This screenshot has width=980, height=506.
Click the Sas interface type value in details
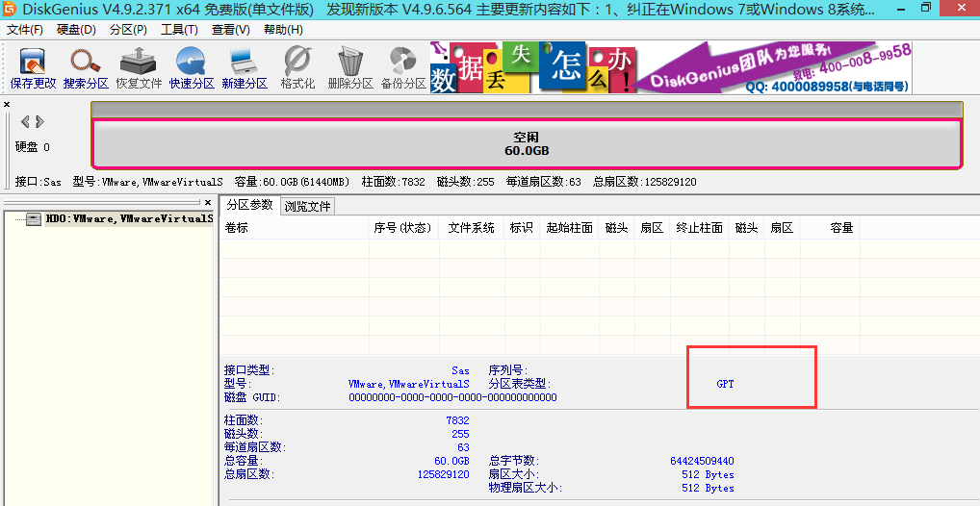pos(460,371)
